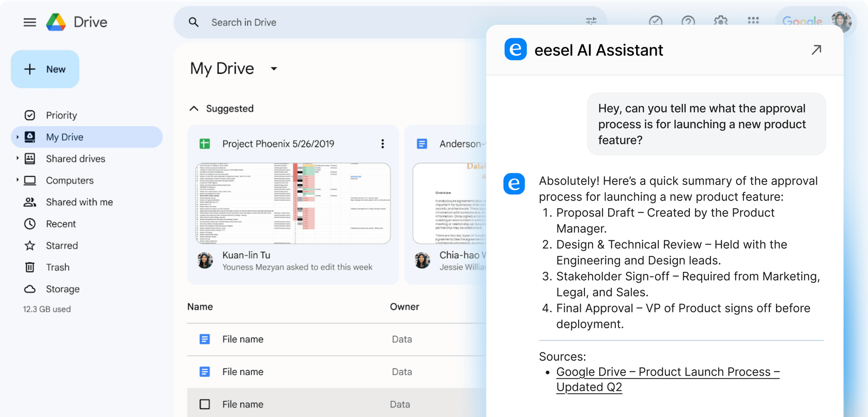Collapse the Suggested section
Image resolution: width=868 pixels, height=417 pixels.
point(194,109)
